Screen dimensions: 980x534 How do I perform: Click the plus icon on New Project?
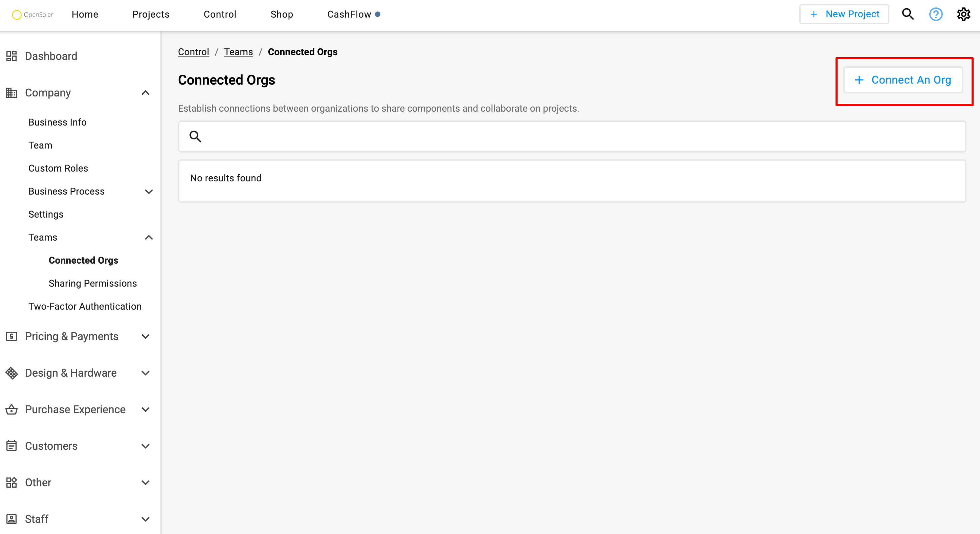click(814, 15)
